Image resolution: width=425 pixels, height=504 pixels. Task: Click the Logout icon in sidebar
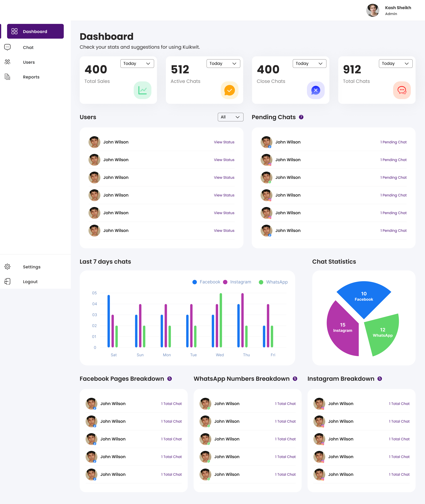[x=8, y=281]
